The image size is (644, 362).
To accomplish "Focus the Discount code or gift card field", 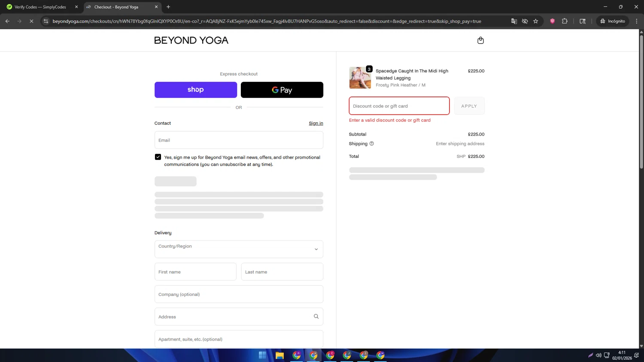I will tap(399, 106).
